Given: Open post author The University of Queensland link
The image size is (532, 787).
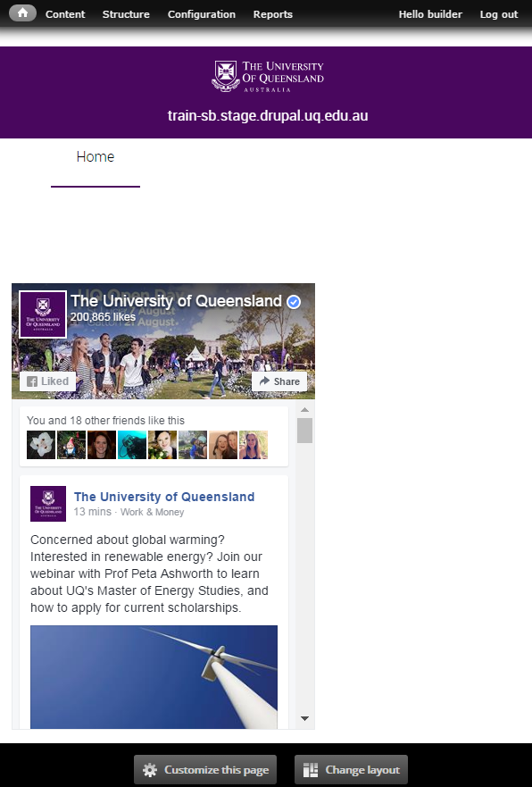Looking at the screenshot, I should point(164,497).
